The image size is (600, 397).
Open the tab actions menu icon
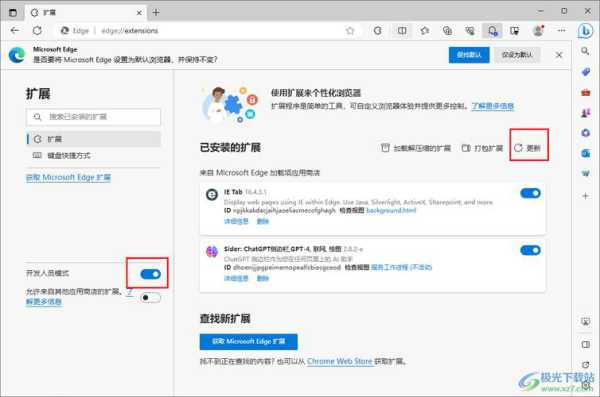click(x=13, y=13)
